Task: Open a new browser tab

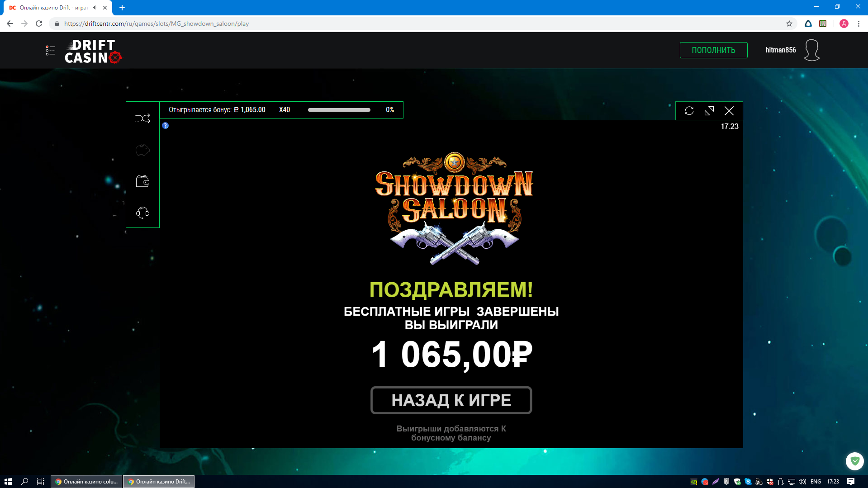Action: [122, 8]
